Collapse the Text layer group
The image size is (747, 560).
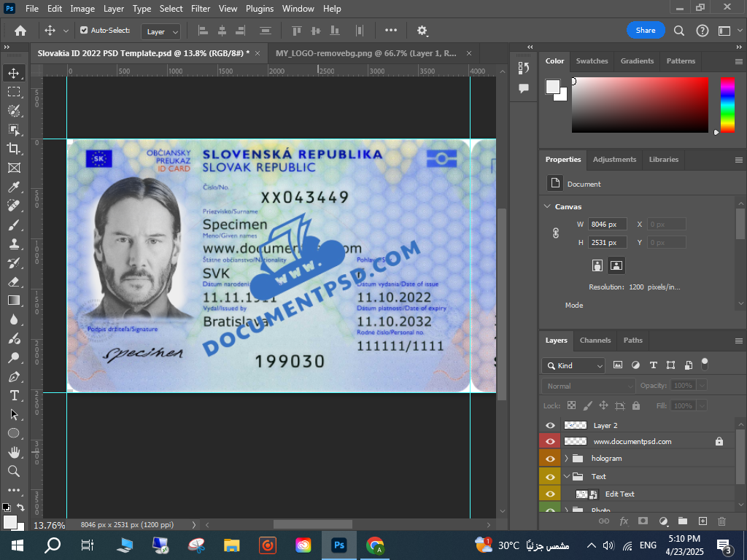pos(566,476)
